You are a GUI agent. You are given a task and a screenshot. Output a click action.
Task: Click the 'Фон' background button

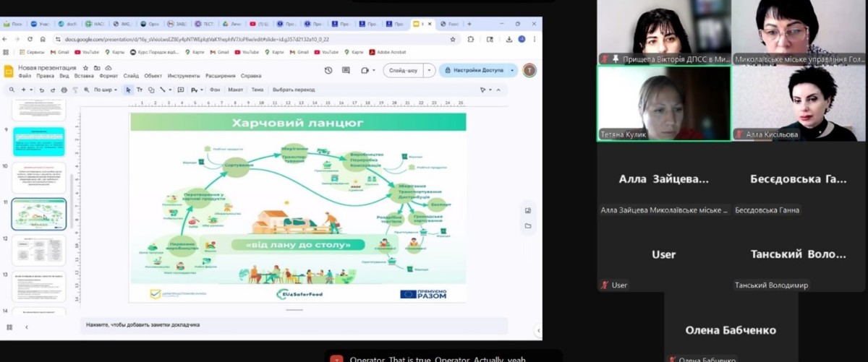point(215,90)
